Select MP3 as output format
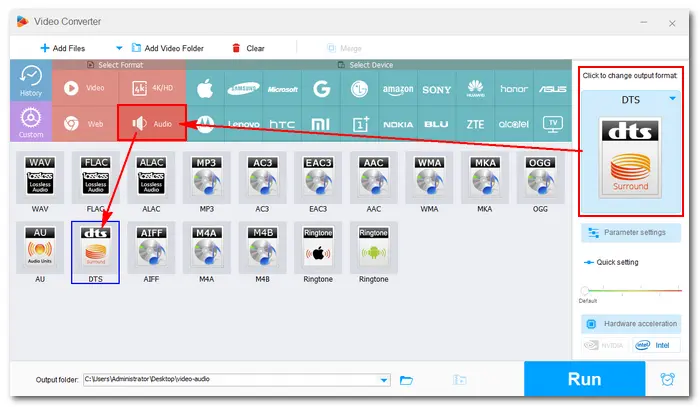 point(207,177)
